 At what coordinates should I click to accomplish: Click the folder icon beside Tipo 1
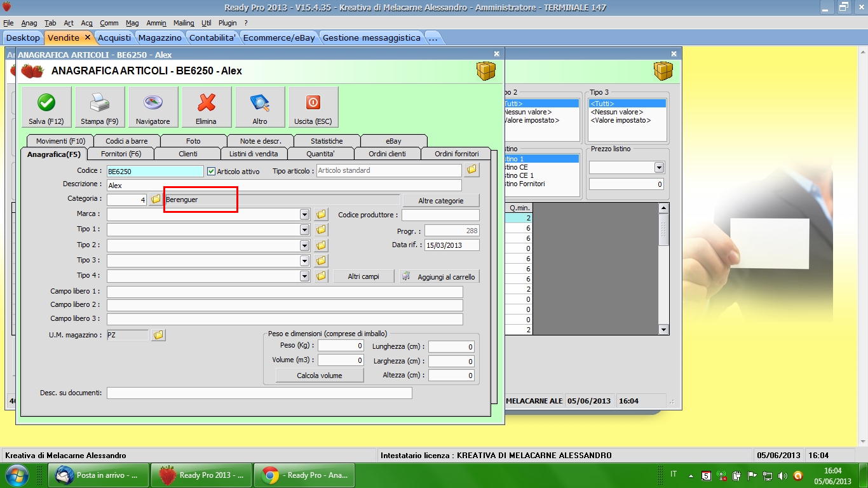click(x=321, y=229)
